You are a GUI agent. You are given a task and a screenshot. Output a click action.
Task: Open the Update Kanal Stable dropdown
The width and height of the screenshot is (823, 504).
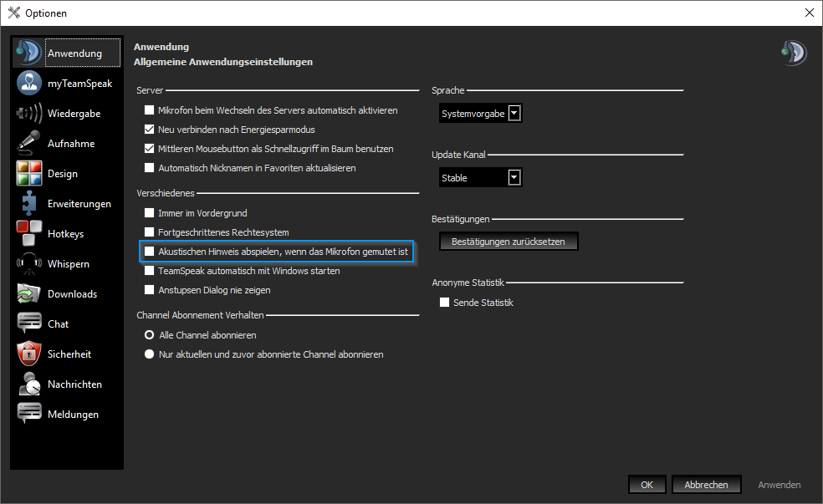coord(480,178)
